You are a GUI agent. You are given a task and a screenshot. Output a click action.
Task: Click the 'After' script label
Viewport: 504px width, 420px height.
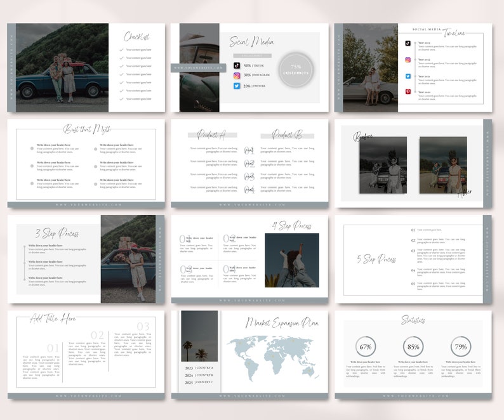click(x=465, y=193)
